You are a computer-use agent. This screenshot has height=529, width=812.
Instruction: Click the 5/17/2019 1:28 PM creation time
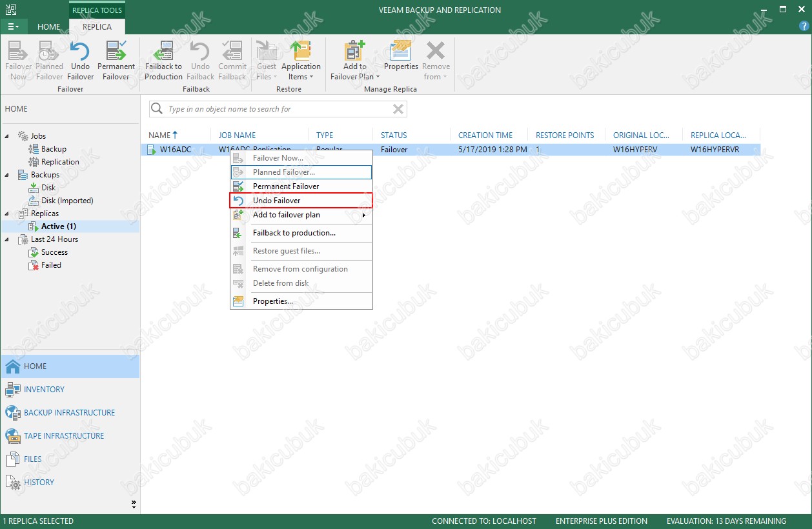tap(492, 150)
